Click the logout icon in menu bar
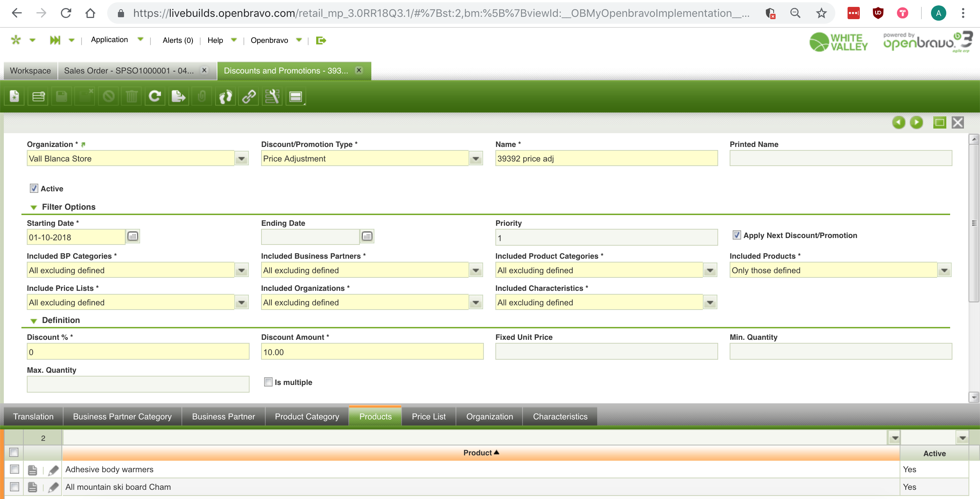Image resolution: width=980 pixels, height=499 pixels. [x=321, y=40]
